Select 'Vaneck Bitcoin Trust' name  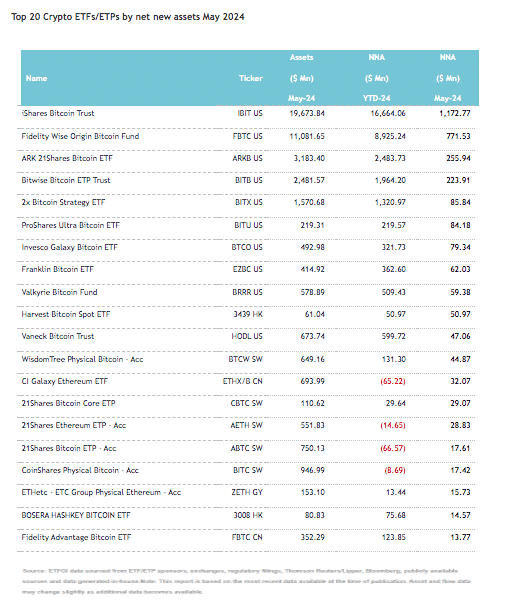(58, 336)
